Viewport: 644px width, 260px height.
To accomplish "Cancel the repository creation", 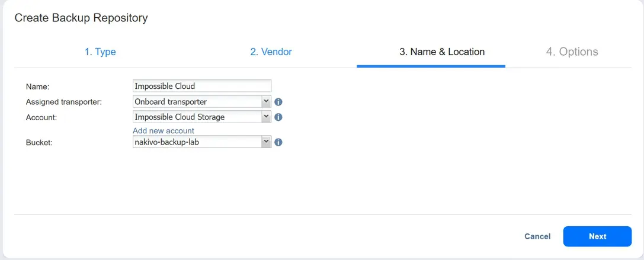I will [x=537, y=236].
